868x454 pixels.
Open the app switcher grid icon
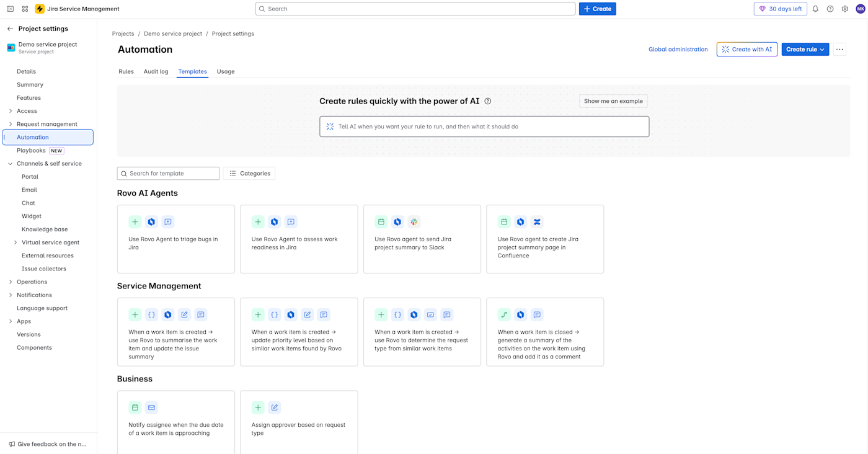click(25, 9)
